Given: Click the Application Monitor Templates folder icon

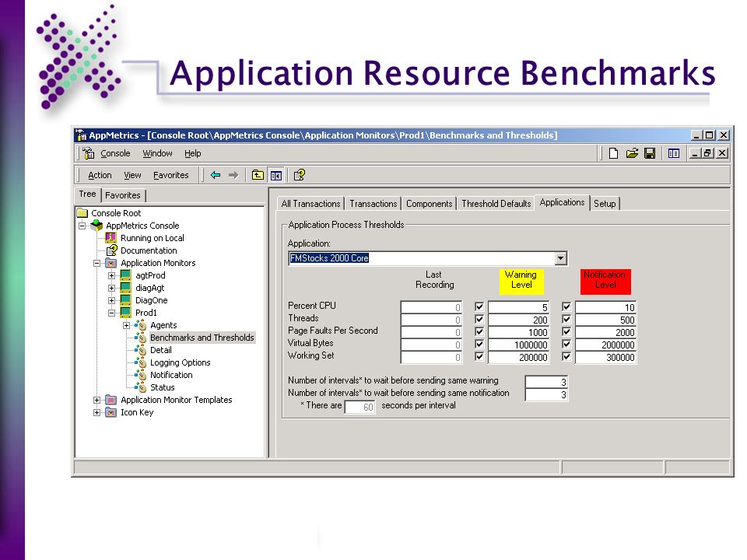Looking at the screenshot, I should point(111,400).
